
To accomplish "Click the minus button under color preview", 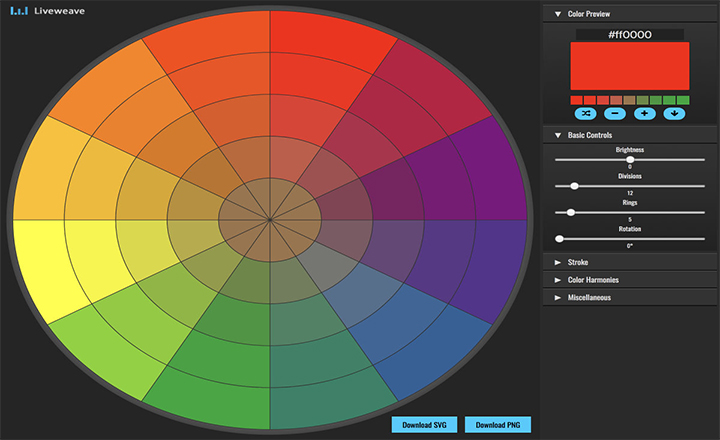I will pyautogui.click(x=615, y=113).
